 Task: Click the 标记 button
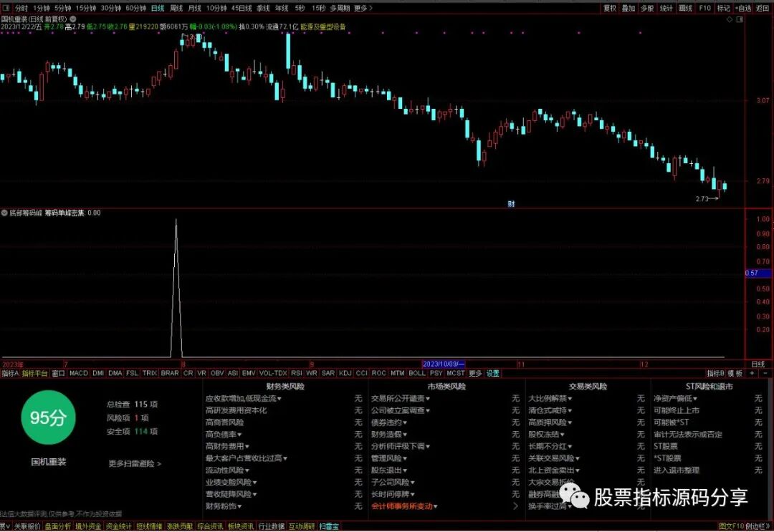click(x=723, y=9)
